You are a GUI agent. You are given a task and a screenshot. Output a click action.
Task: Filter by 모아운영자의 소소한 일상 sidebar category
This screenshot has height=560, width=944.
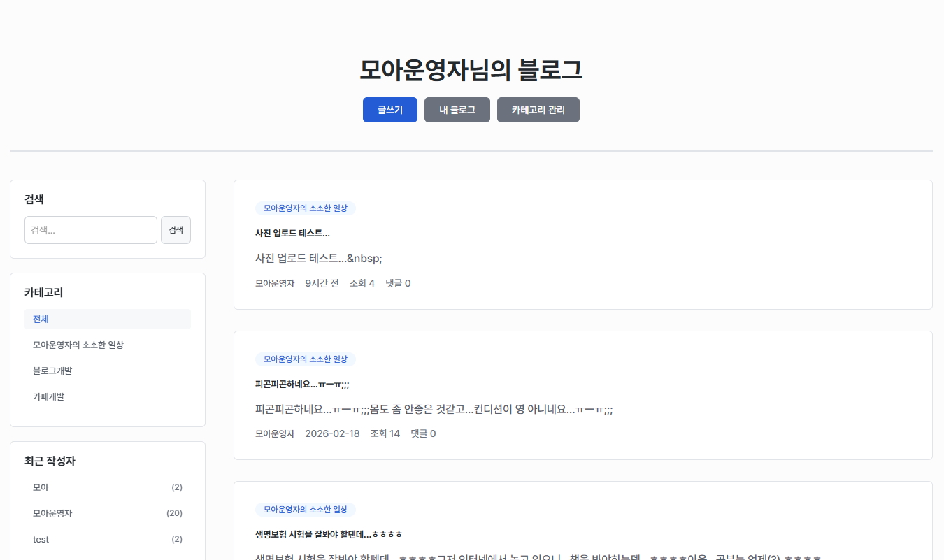click(78, 345)
